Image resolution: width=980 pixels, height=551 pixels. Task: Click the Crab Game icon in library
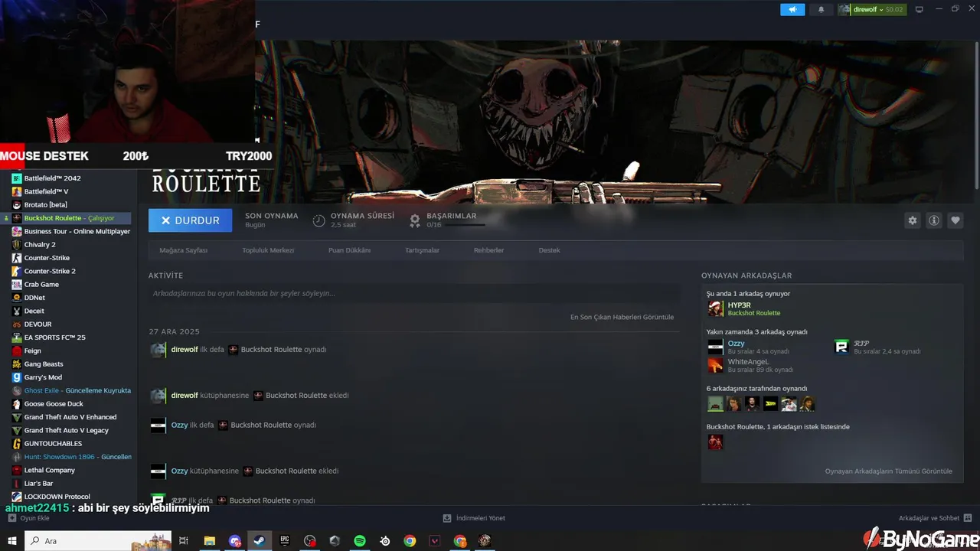coord(17,285)
